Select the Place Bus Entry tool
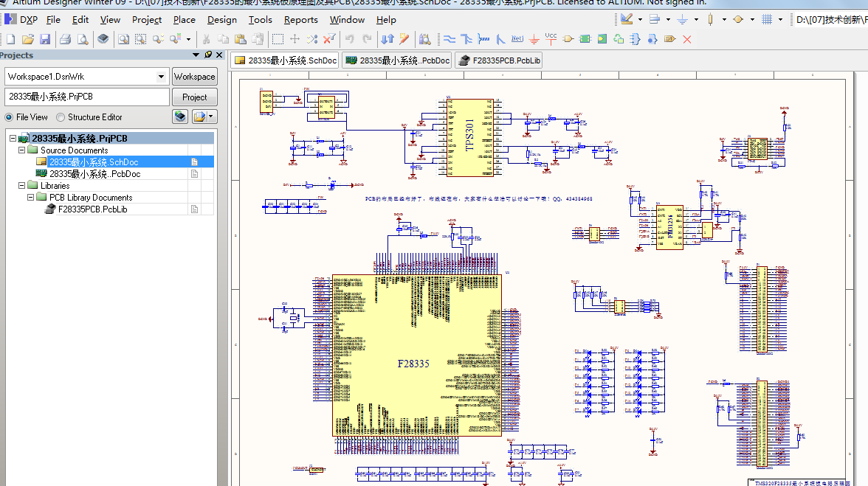Viewport: 868px width, 486px height. click(x=500, y=39)
